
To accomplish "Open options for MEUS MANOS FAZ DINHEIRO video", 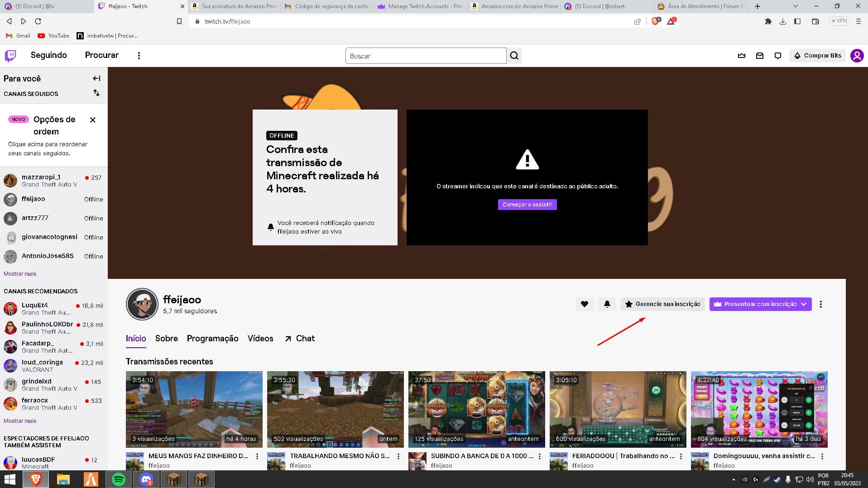I will point(257,456).
